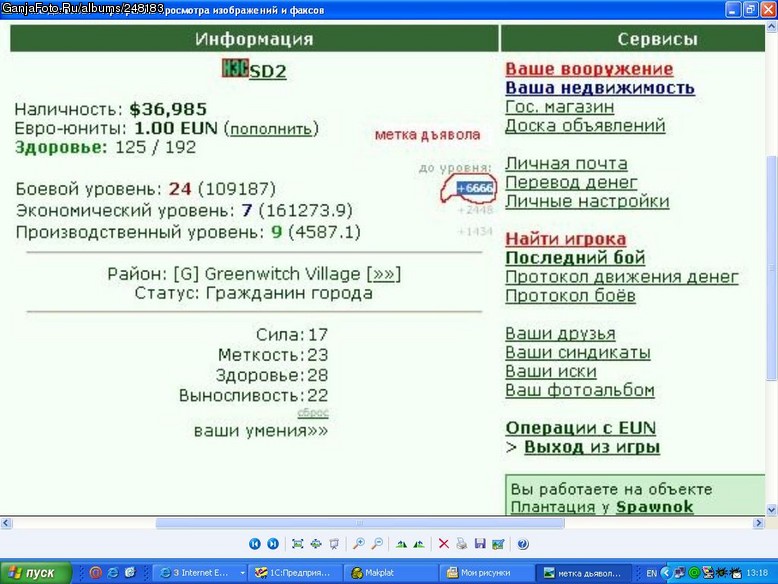
Task: Open Ваш фотоальбом link
Action: click(x=580, y=390)
